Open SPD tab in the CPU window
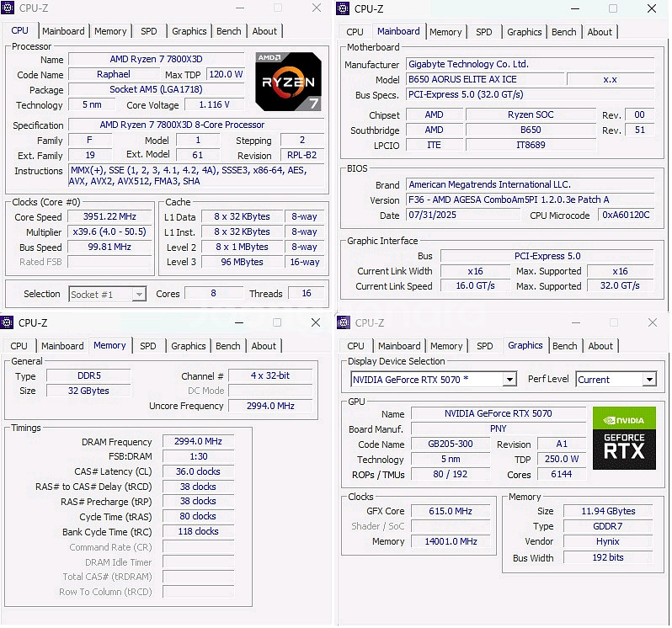This screenshot has width=672, height=628. [x=149, y=31]
